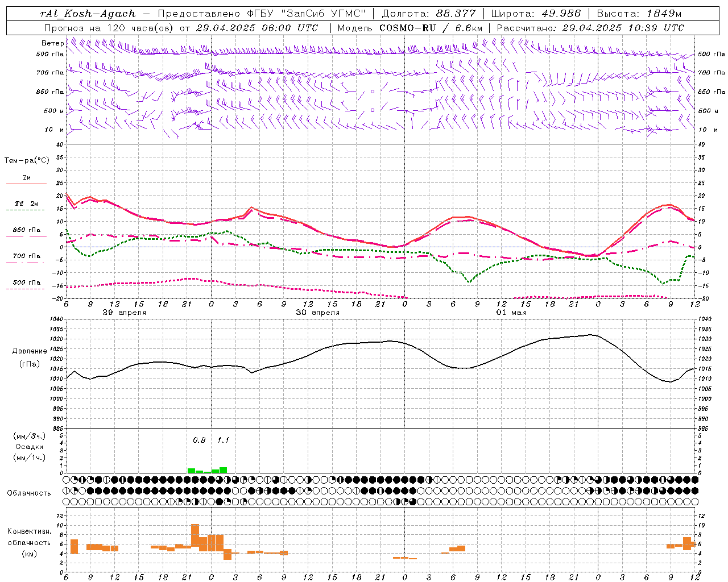Click the 29 апреля date label
The height and width of the screenshot is (582, 728).
point(124,313)
